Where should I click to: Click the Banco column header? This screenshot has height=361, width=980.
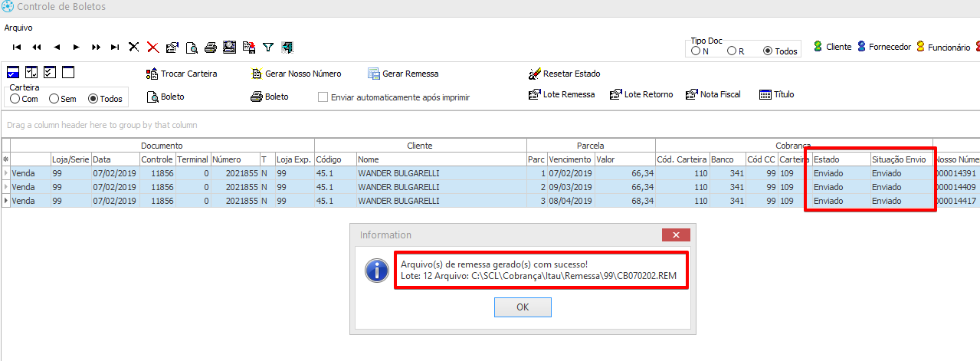727,159
